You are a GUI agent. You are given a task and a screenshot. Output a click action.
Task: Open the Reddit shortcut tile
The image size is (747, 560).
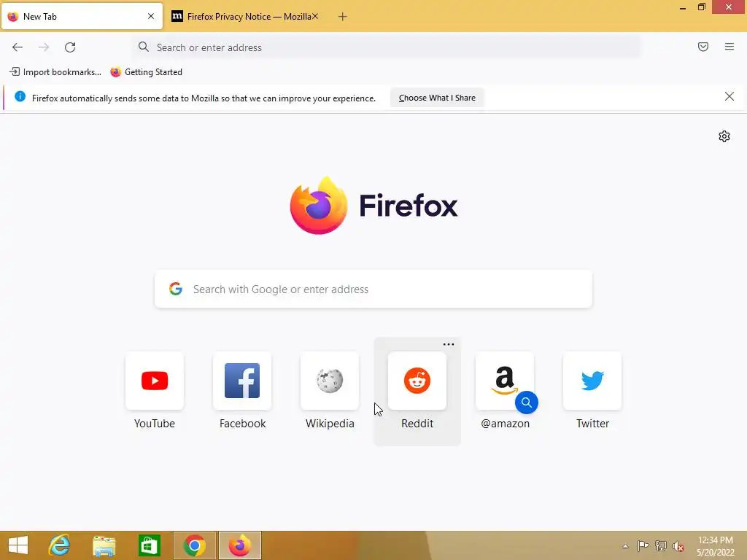click(417, 381)
